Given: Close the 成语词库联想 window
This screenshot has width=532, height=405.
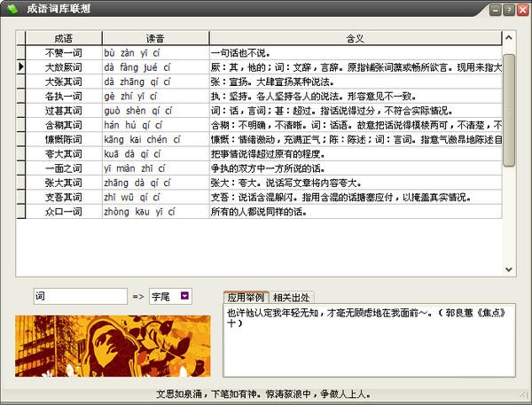Looking at the screenshot, I should 522,11.
